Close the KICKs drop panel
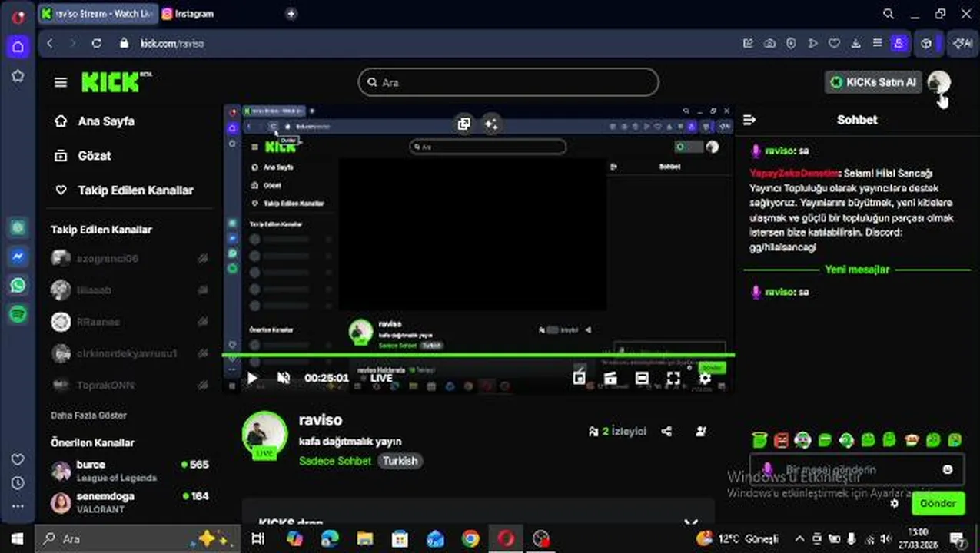The height and width of the screenshot is (553, 980). [x=690, y=523]
